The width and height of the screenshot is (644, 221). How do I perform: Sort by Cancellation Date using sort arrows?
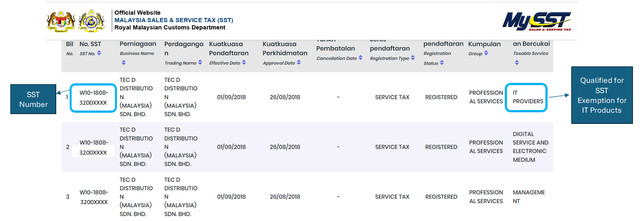point(361,58)
